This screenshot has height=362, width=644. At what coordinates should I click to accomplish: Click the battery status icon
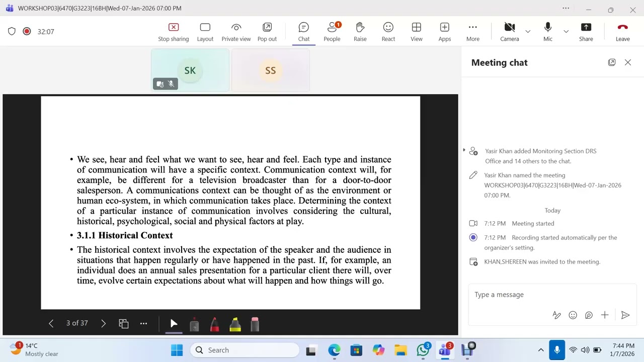pyautogui.click(x=597, y=350)
